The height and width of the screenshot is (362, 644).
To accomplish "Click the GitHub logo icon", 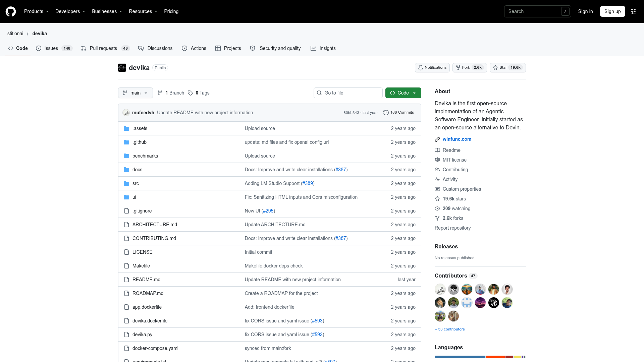I will pyautogui.click(x=11, y=11).
